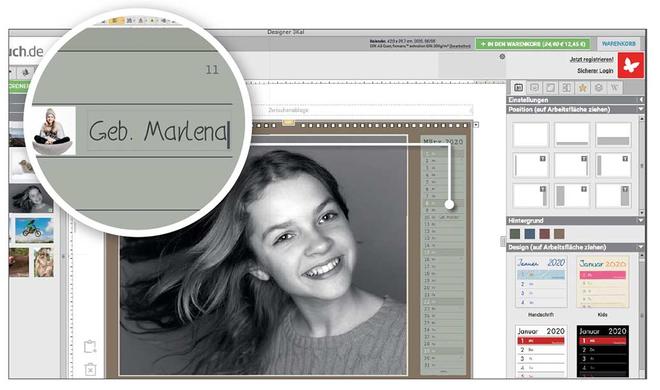Click the delete icon below the clipboard icon
Viewport: 660px width, 390px height.
[x=90, y=369]
